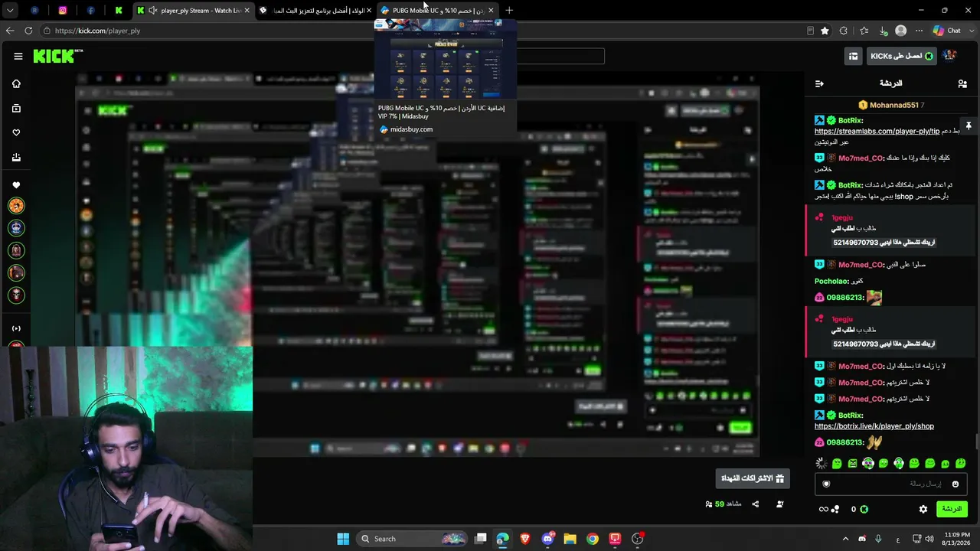Show hidden system tray icons
Viewport: 980px width, 551px height.
845,539
